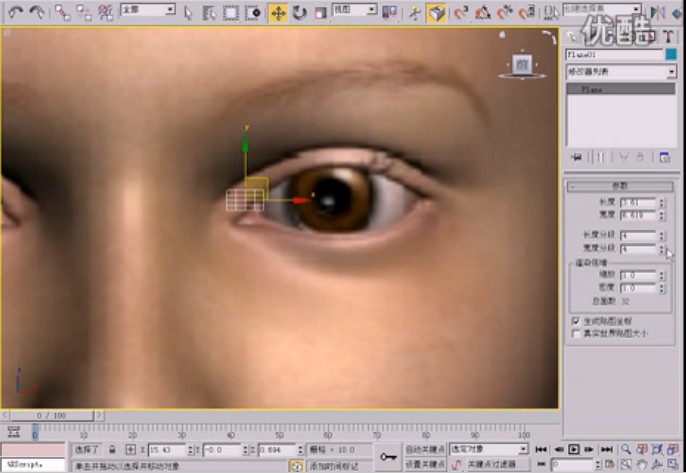Click the Plane01 object color swatch

click(x=671, y=54)
